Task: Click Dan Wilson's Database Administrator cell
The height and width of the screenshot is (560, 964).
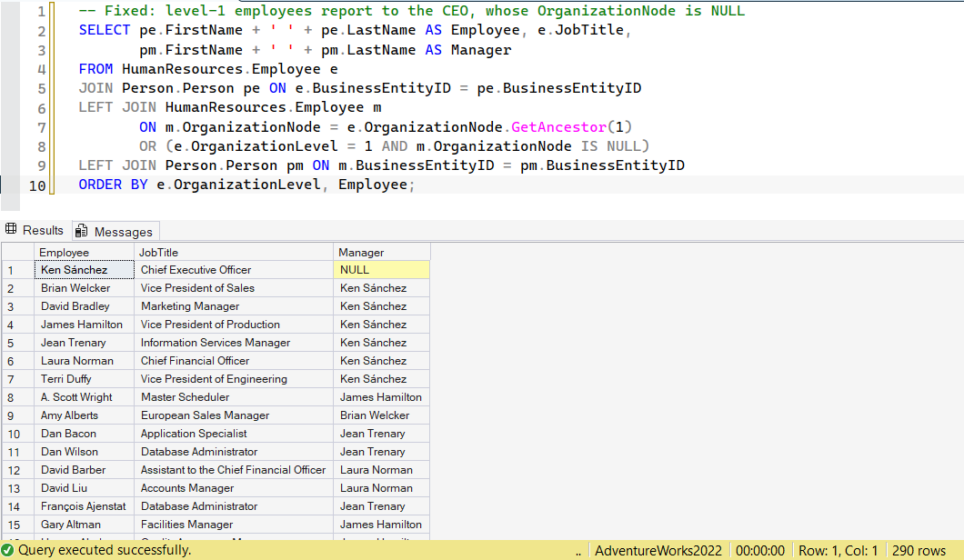Action: point(234,451)
